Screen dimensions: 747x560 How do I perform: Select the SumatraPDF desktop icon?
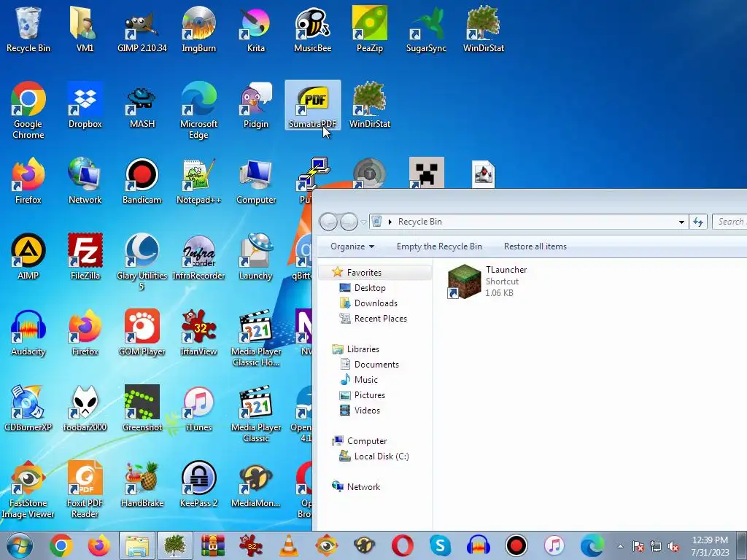(x=312, y=105)
